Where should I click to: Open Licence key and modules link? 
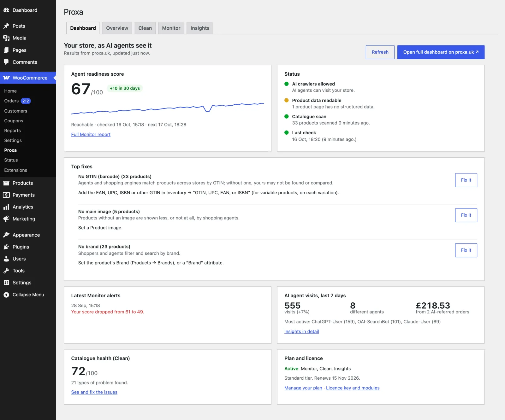click(x=353, y=388)
